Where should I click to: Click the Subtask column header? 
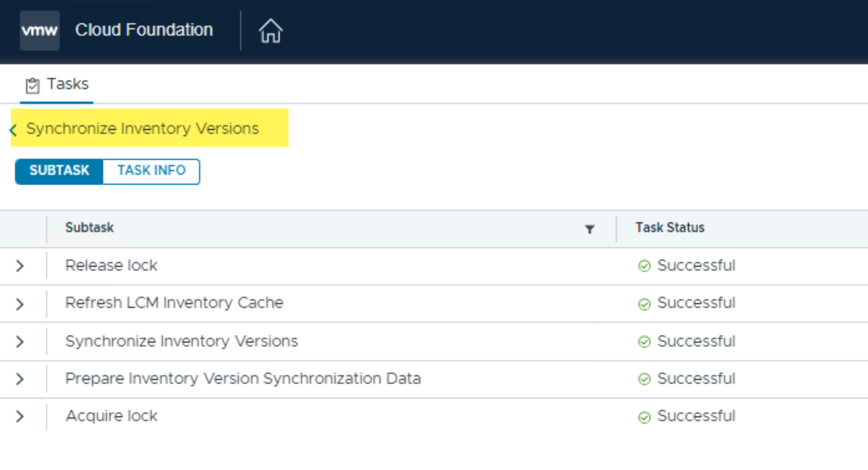90,228
